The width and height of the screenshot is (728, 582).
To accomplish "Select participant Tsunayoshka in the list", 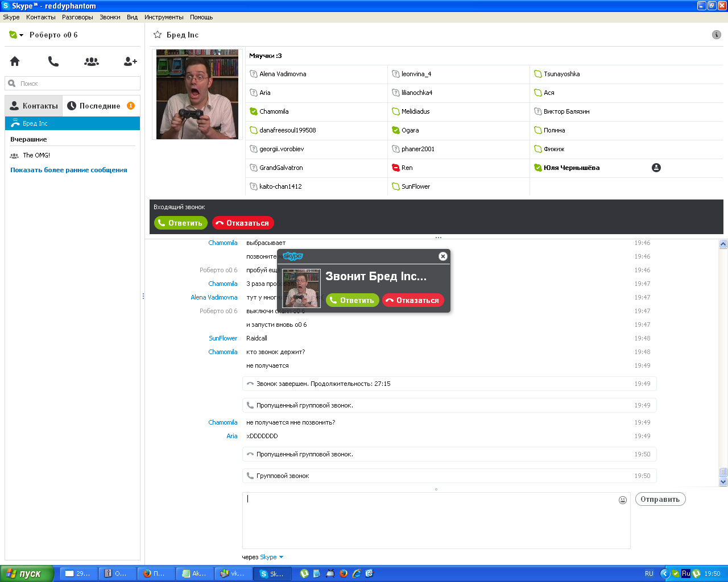I will [562, 74].
